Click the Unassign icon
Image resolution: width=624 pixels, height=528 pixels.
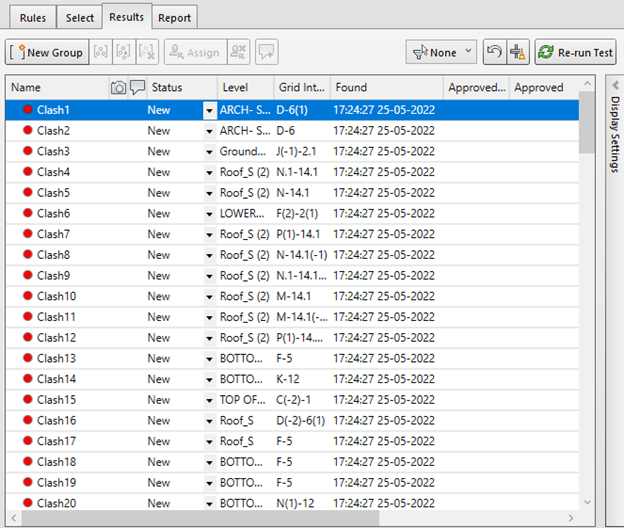[238, 52]
